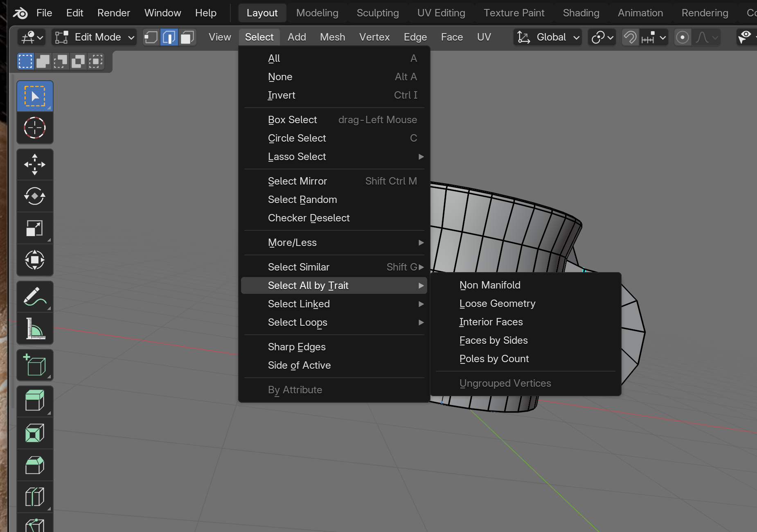The height and width of the screenshot is (532, 757).
Task: Expand More/Less submenu
Action: (334, 242)
